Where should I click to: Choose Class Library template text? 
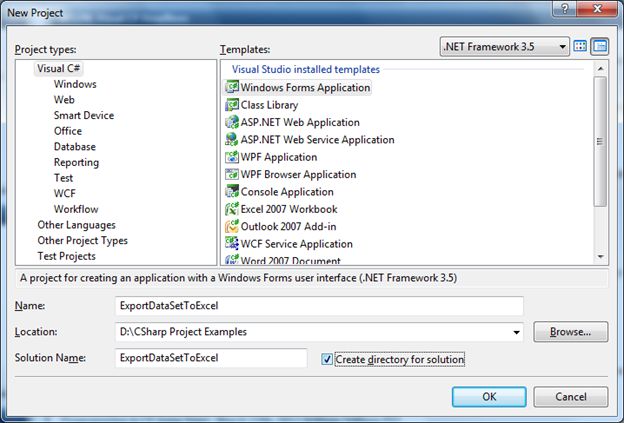coord(269,105)
